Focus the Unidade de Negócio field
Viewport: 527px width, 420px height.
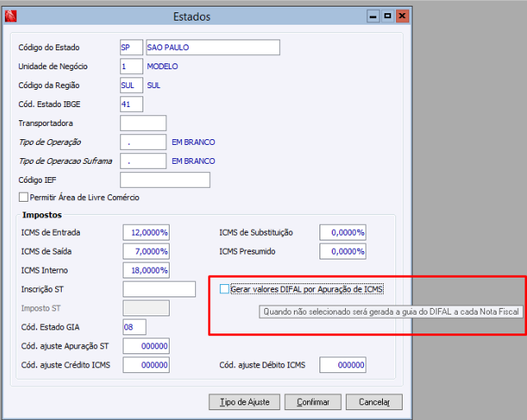click(132, 66)
